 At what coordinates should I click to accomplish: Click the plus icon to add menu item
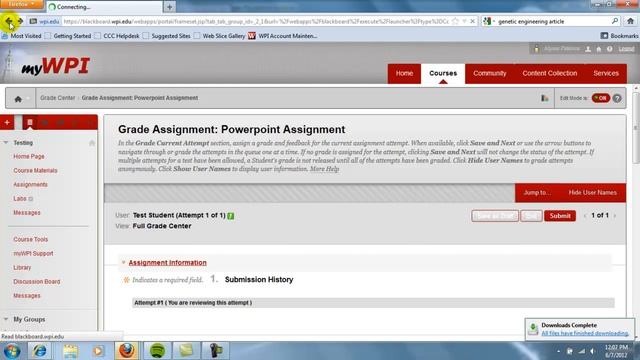pyautogui.click(x=7, y=122)
